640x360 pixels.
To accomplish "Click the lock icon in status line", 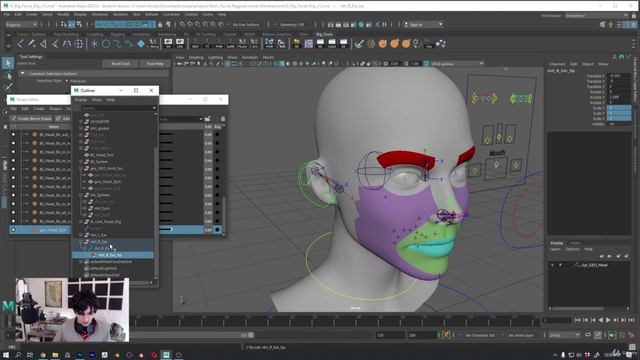I will pos(160,24).
